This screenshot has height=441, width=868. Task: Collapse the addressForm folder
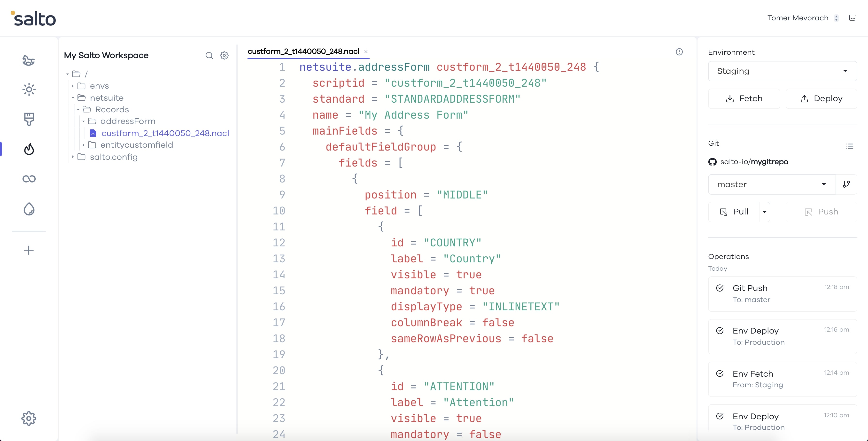pyautogui.click(x=84, y=121)
